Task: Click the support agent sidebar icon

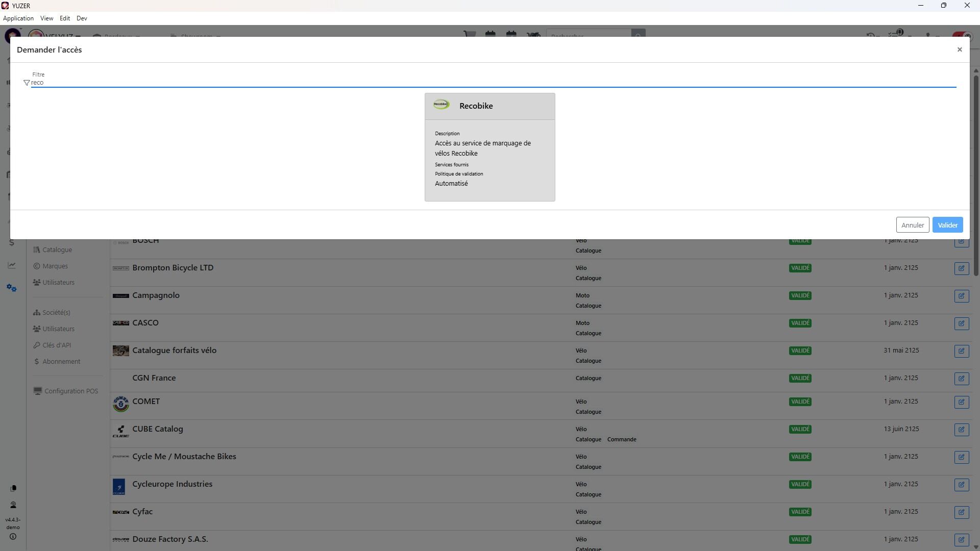Action: tap(13, 505)
